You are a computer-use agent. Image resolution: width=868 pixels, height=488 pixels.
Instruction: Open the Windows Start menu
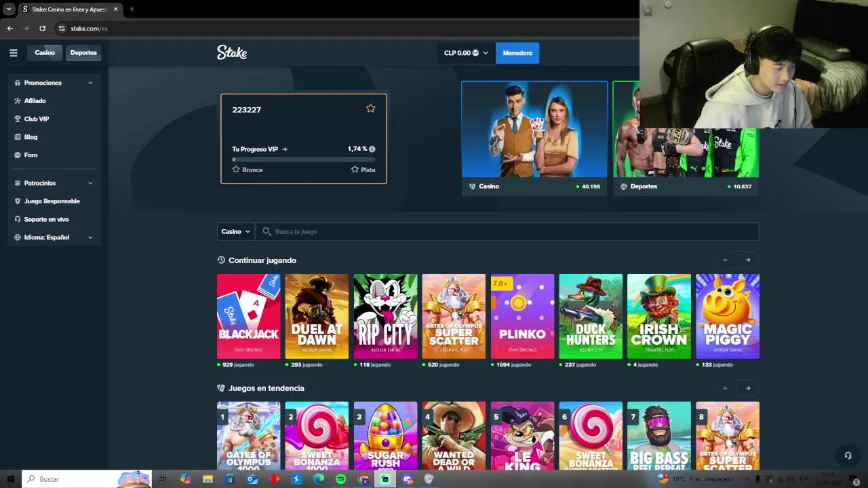(11, 479)
